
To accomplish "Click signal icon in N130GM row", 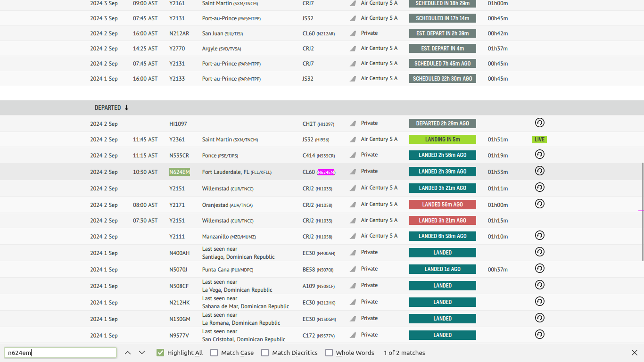I will click(x=353, y=319).
